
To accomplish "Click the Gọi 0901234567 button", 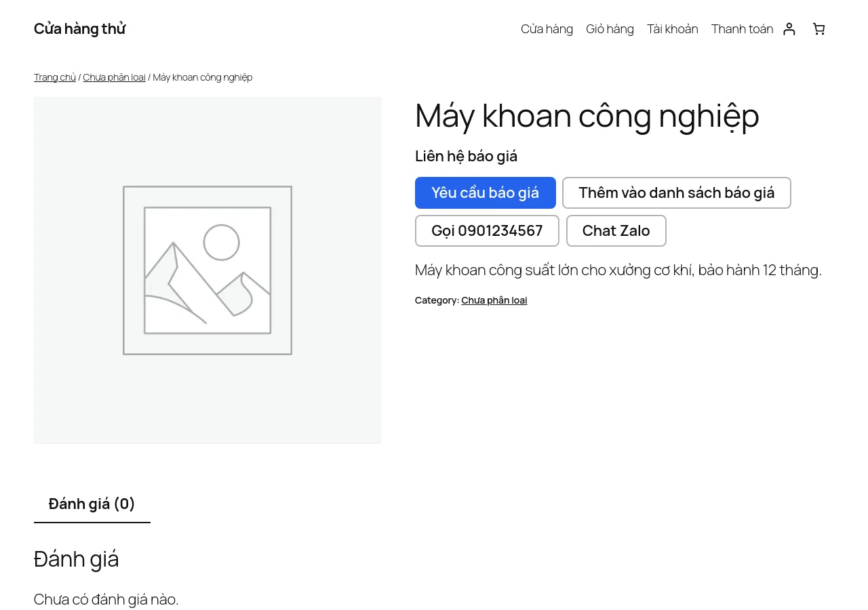I will [487, 230].
